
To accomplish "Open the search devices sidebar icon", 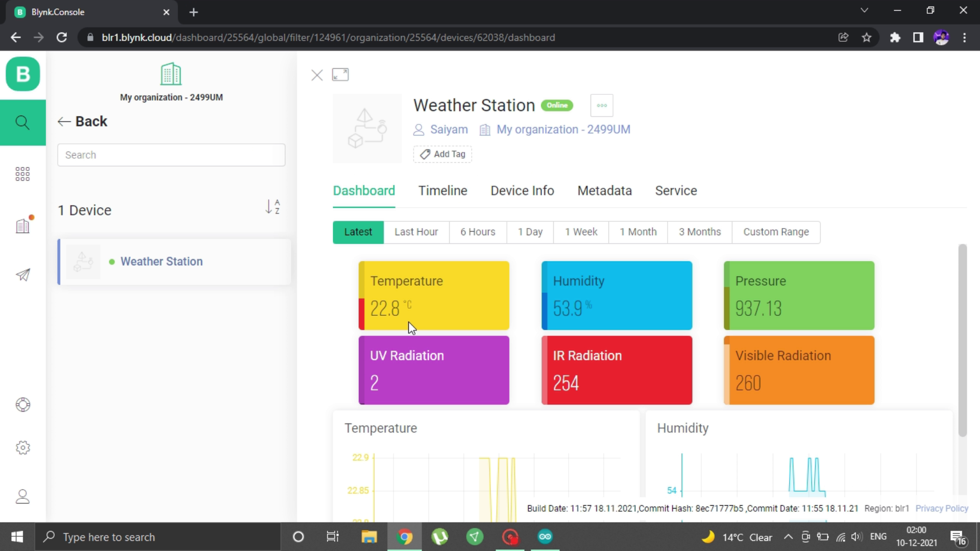I will (x=22, y=122).
